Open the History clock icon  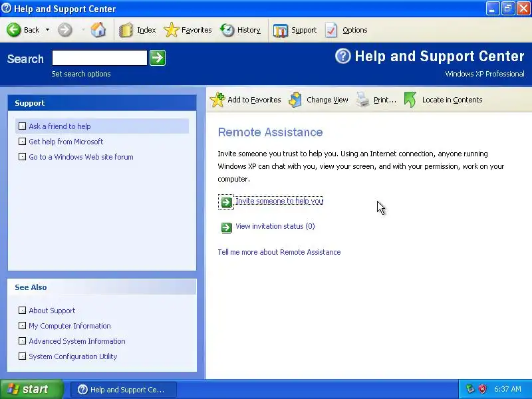(227, 30)
